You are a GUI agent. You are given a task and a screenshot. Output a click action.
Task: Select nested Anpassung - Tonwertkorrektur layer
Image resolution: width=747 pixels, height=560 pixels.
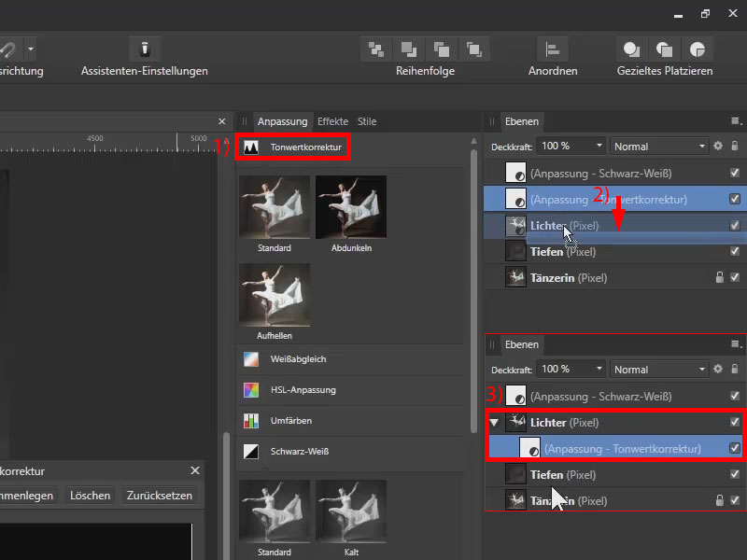click(614, 449)
